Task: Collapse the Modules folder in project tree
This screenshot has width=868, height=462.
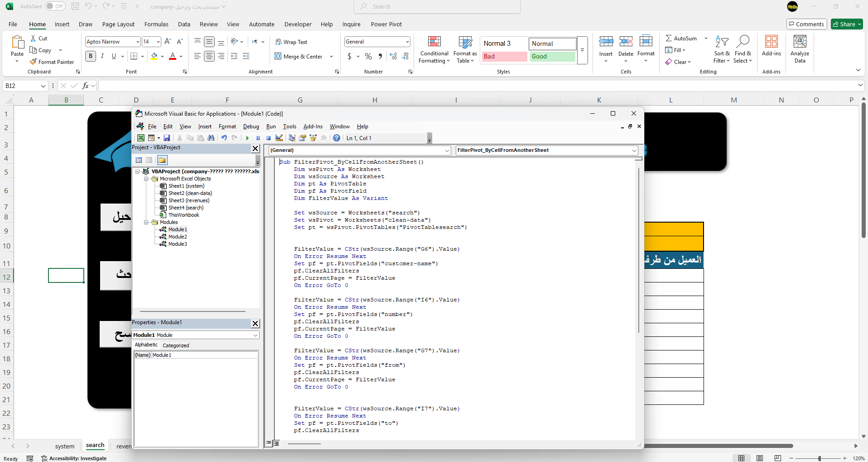Action: pos(146,222)
